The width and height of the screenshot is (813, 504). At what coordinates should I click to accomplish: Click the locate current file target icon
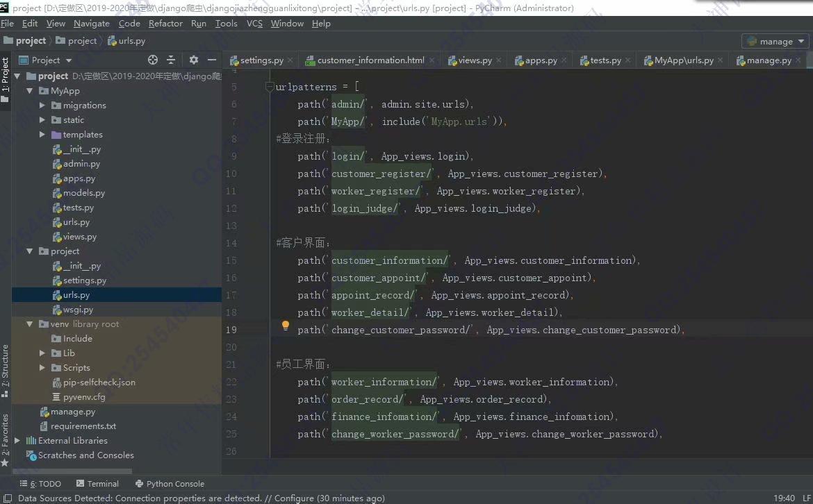click(x=152, y=60)
